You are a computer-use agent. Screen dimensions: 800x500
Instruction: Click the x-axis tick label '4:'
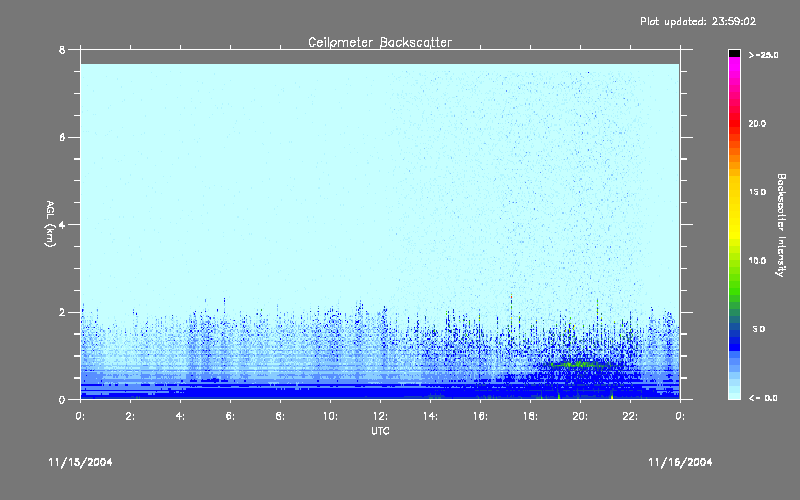pos(180,416)
